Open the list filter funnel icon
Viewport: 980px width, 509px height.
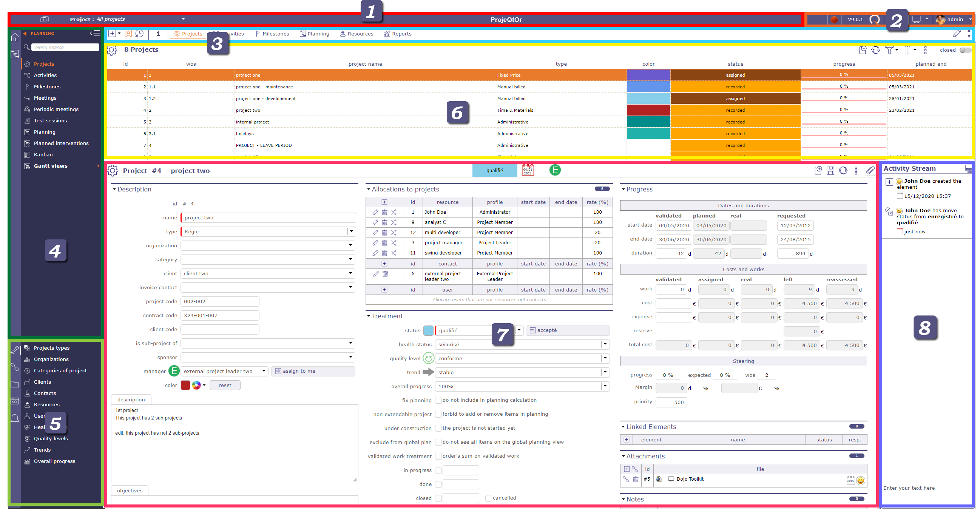coord(889,50)
